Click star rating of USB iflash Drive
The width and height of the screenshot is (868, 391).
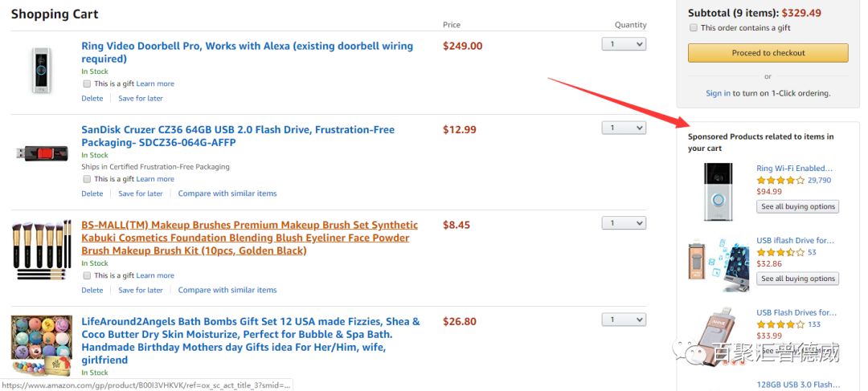pyautogui.click(x=780, y=252)
